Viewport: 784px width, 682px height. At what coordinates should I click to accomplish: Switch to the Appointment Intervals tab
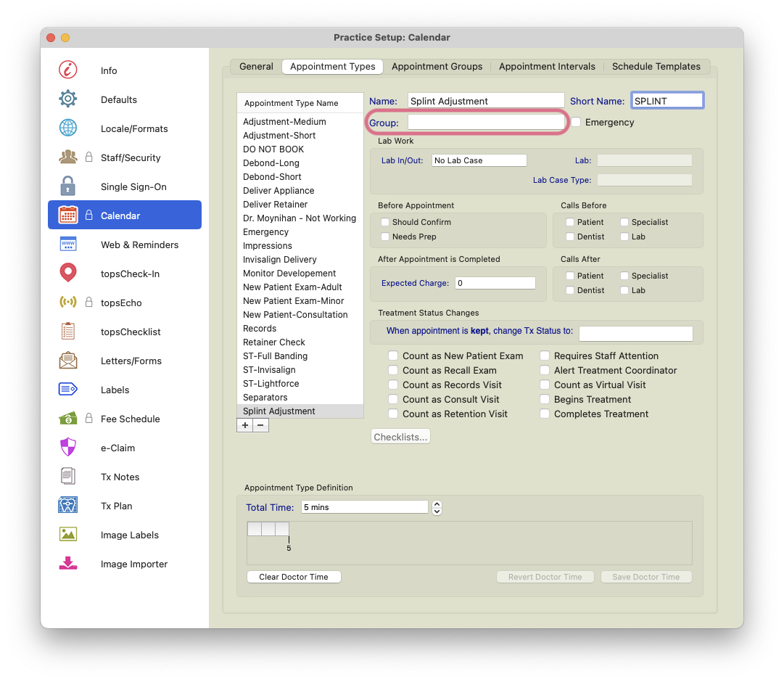point(547,66)
